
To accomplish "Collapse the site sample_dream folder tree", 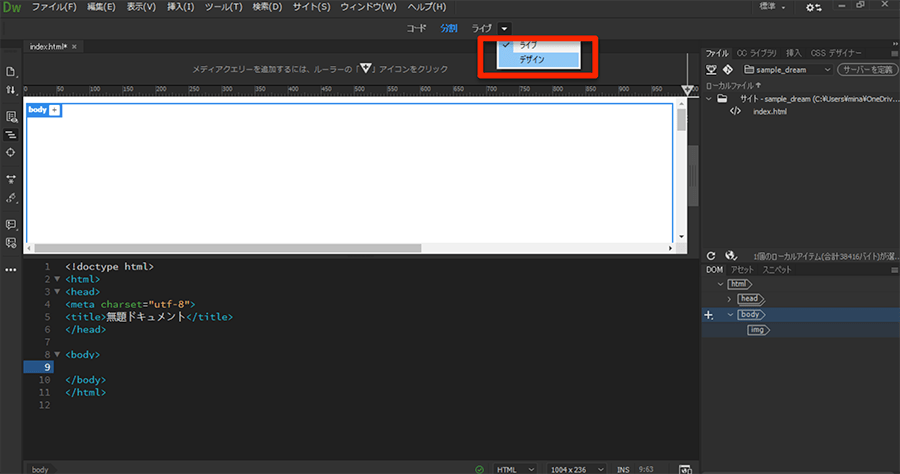I will tap(709, 99).
